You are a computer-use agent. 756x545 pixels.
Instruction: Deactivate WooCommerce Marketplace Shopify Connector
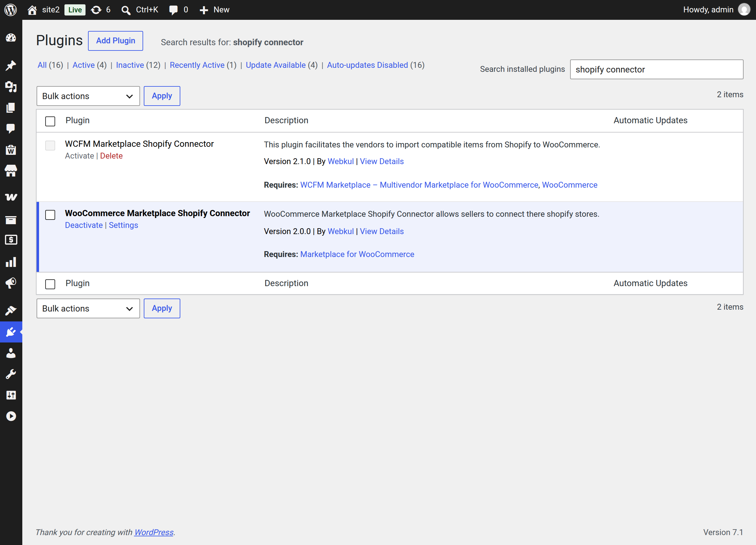[84, 225]
